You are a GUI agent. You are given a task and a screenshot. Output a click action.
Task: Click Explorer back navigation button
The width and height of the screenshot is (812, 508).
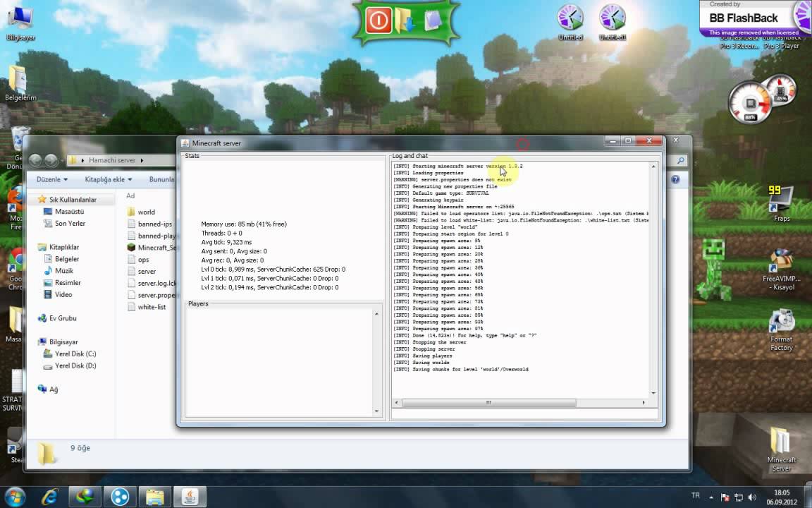pyautogui.click(x=35, y=160)
